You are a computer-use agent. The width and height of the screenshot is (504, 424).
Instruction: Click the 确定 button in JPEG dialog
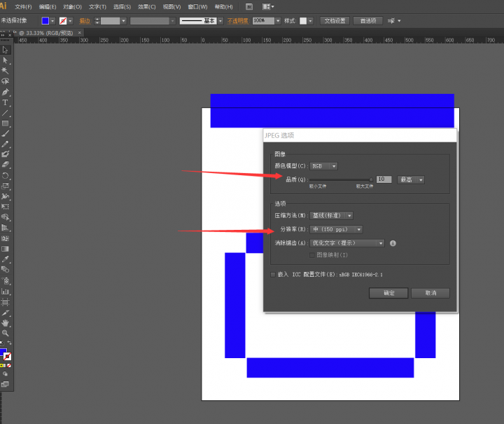click(388, 293)
